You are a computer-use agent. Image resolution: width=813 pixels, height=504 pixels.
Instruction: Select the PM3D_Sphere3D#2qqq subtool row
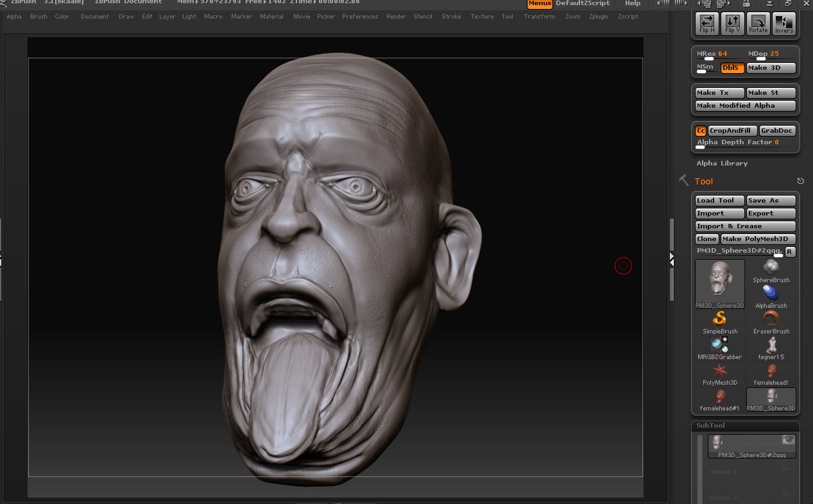point(752,446)
